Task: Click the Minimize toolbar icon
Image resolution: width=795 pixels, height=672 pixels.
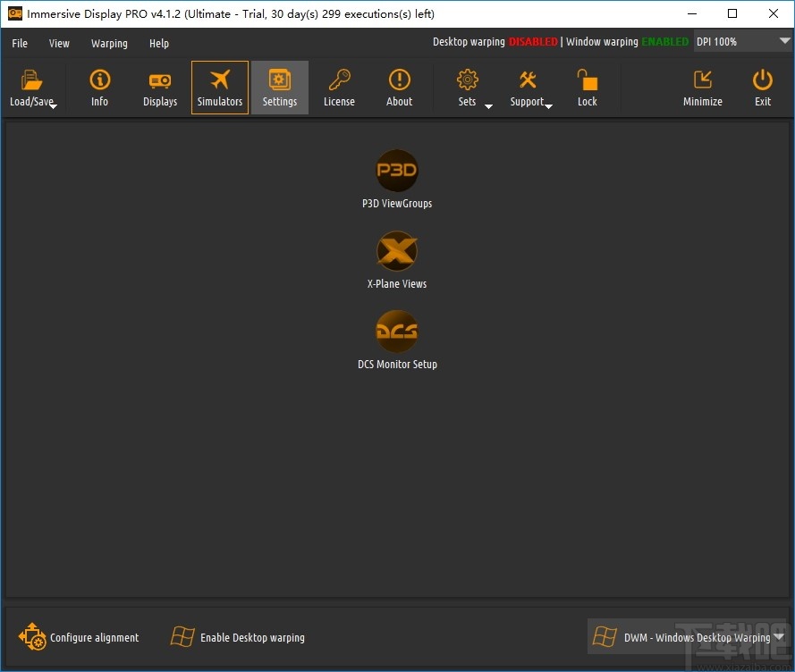Action: (x=703, y=80)
